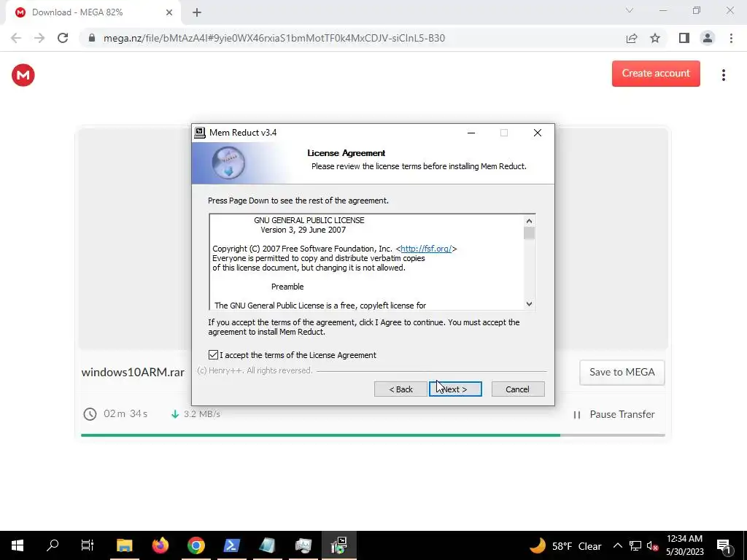Reload the MEGA download page
The width and height of the screenshot is (747, 560).
point(63,38)
